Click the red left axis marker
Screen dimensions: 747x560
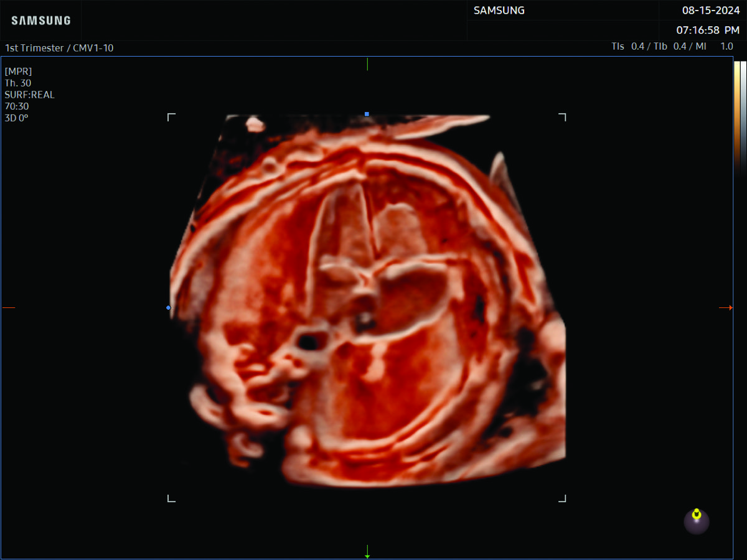(x=9, y=307)
